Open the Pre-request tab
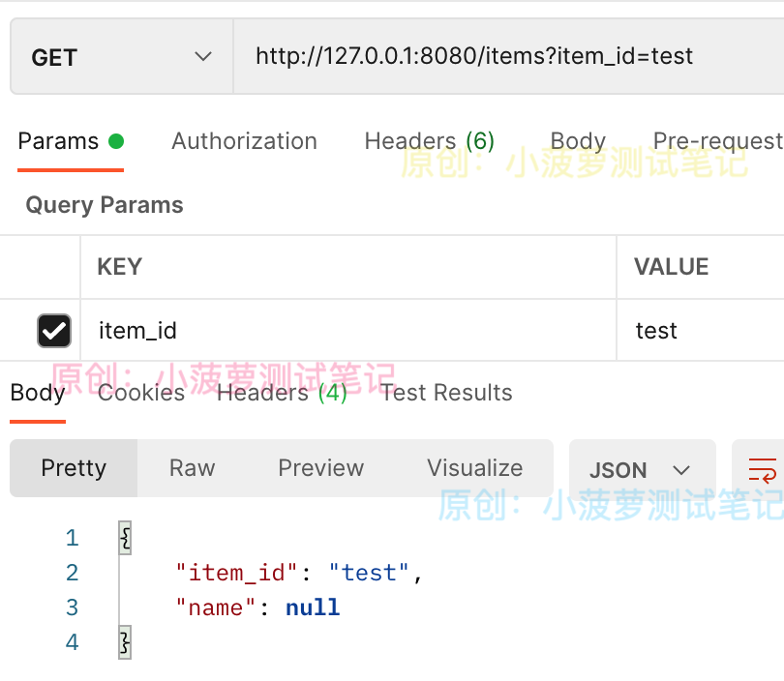 point(718,141)
